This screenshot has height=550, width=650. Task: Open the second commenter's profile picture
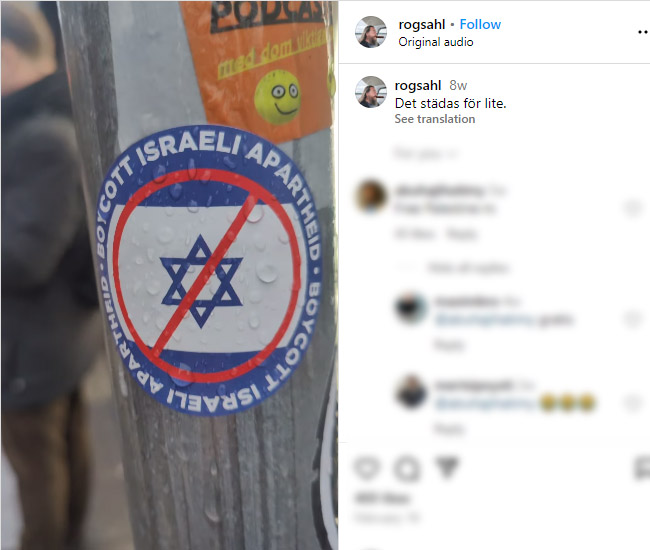(x=411, y=308)
